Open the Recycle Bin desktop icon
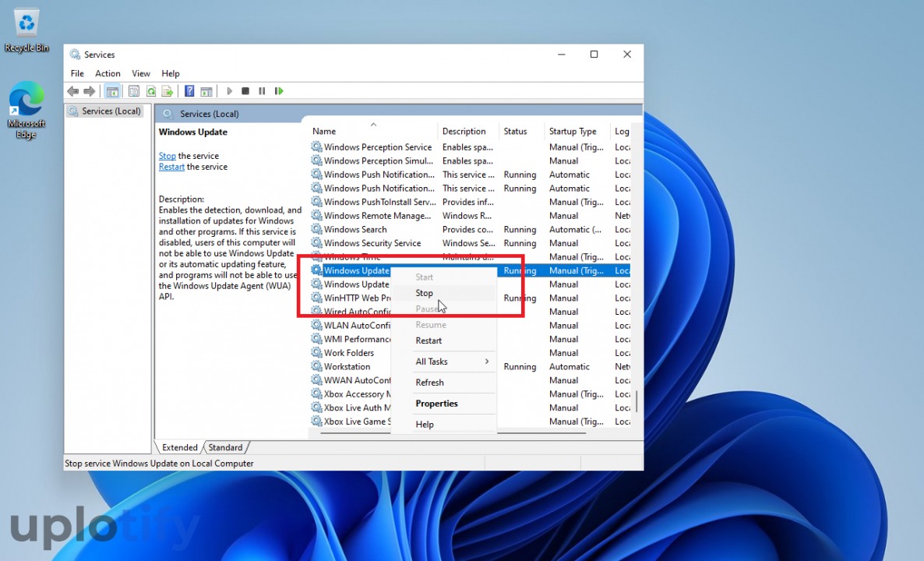 (x=26, y=30)
